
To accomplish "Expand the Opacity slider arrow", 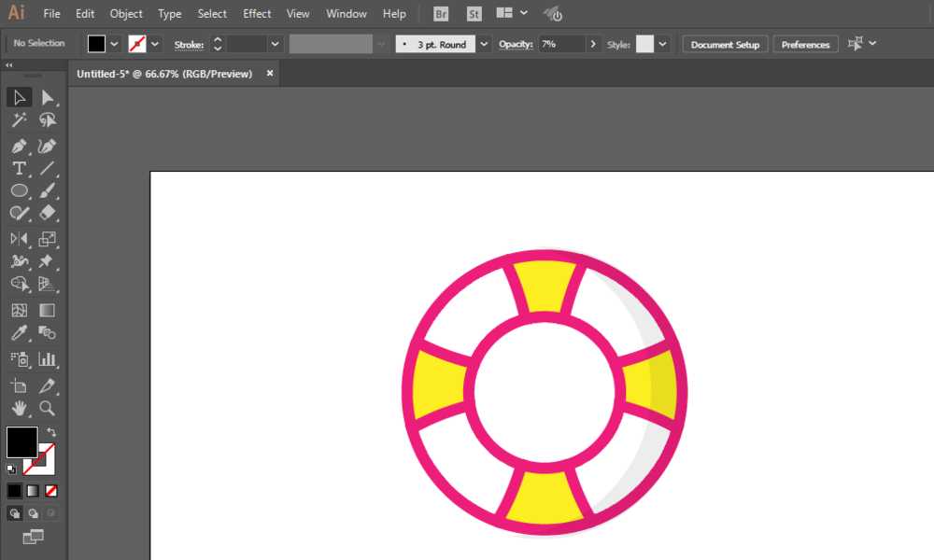I will point(594,44).
